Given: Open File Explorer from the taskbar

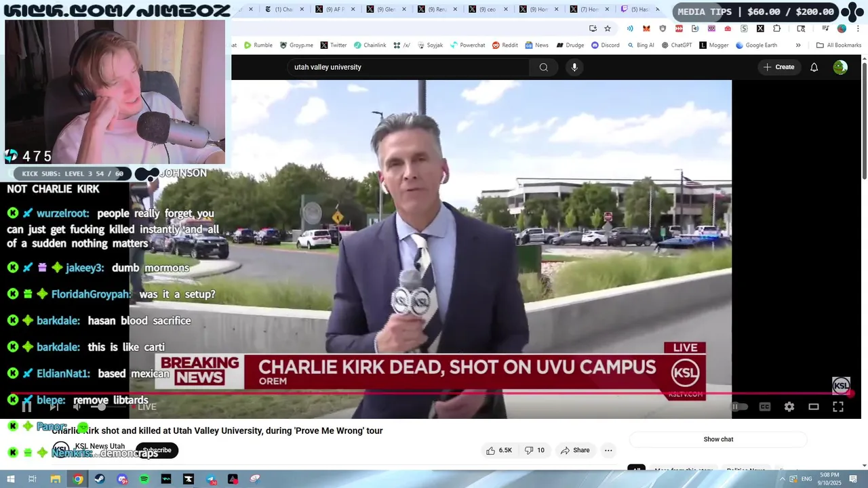Looking at the screenshot, I should tap(55, 479).
